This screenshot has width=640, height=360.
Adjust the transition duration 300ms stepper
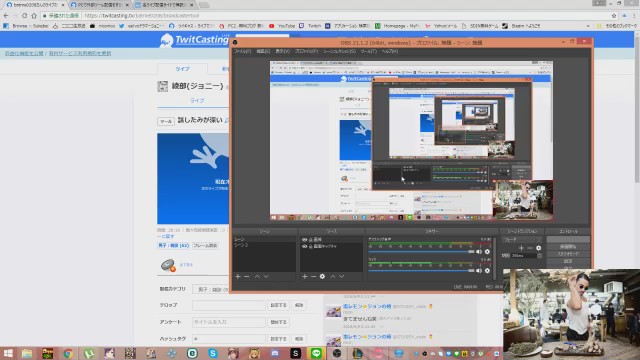tap(539, 256)
